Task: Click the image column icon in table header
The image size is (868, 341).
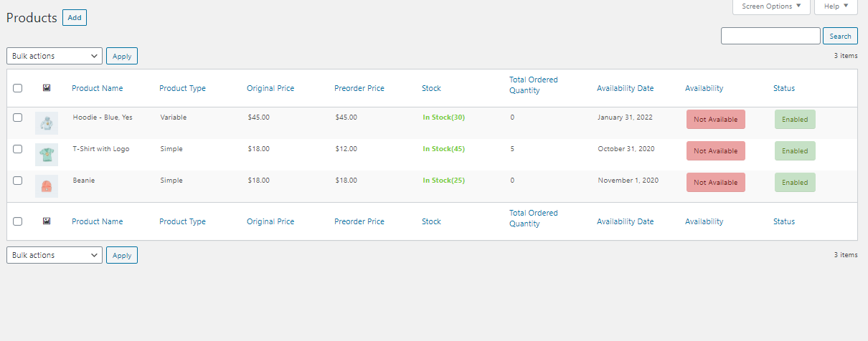Action: [x=47, y=88]
